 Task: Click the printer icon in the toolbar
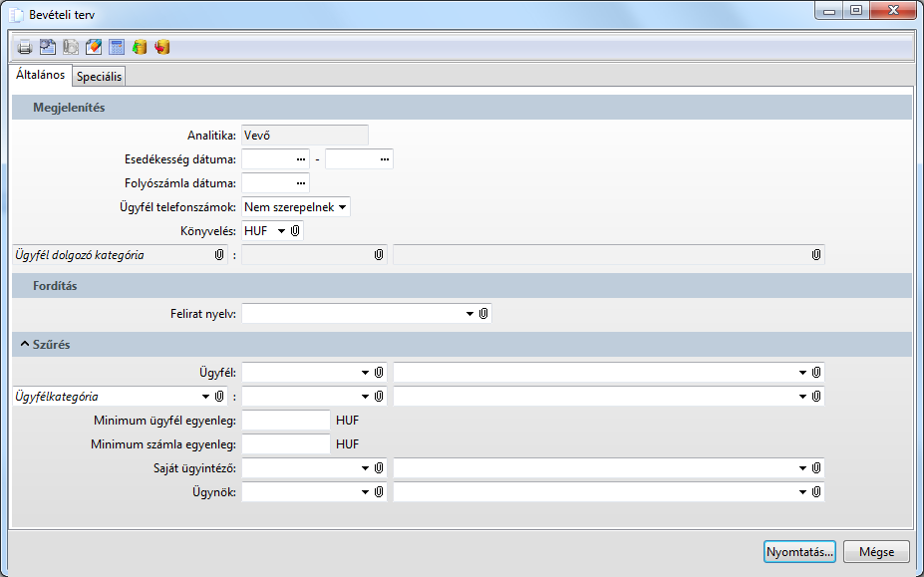[x=24, y=47]
